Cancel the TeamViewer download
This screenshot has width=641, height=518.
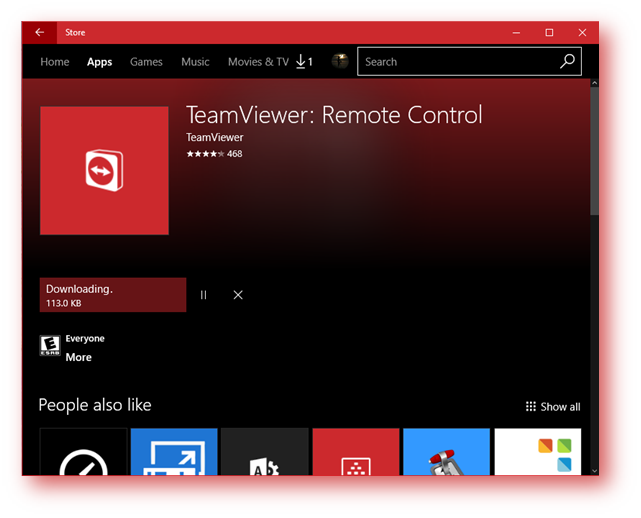[x=238, y=295]
